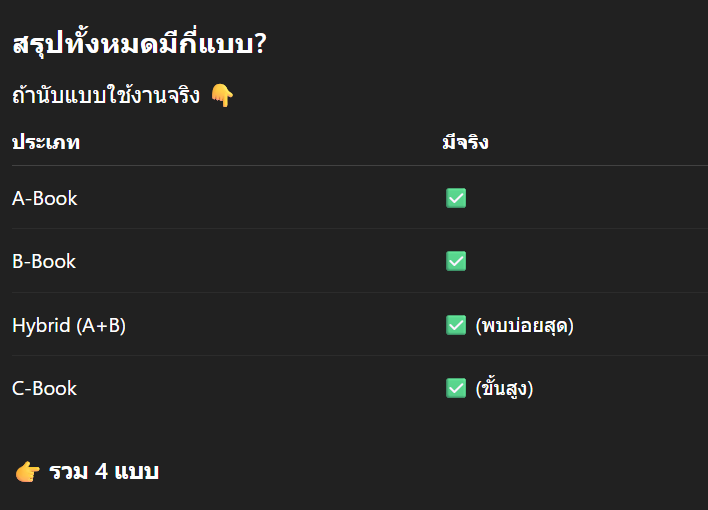Click the (พบบ่อยสุด) note text
This screenshot has width=708, height=510.
click(x=525, y=325)
